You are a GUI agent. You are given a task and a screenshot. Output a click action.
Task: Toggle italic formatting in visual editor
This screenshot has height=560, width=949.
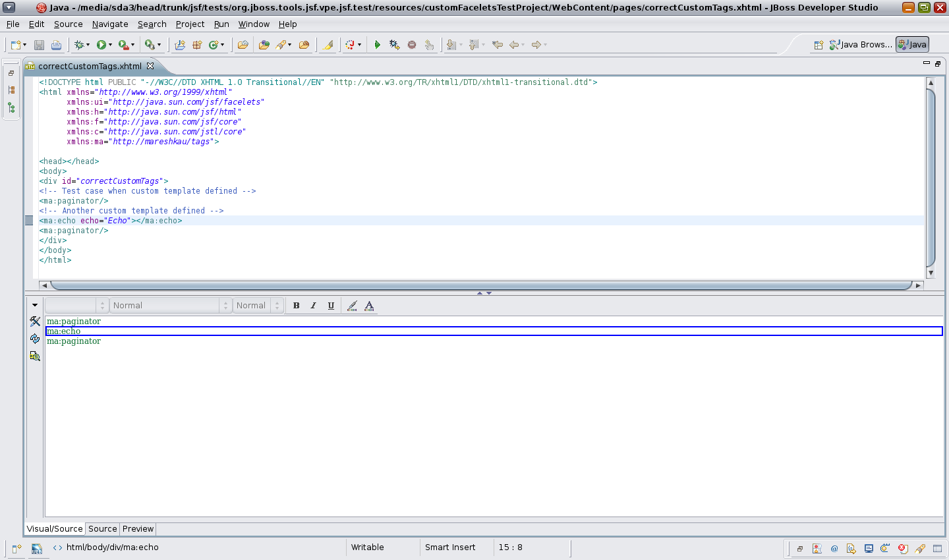click(x=314, y=306)
